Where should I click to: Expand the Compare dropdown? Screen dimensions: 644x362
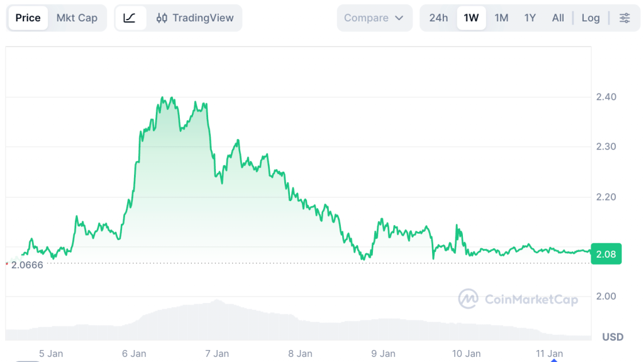[374, 18]
